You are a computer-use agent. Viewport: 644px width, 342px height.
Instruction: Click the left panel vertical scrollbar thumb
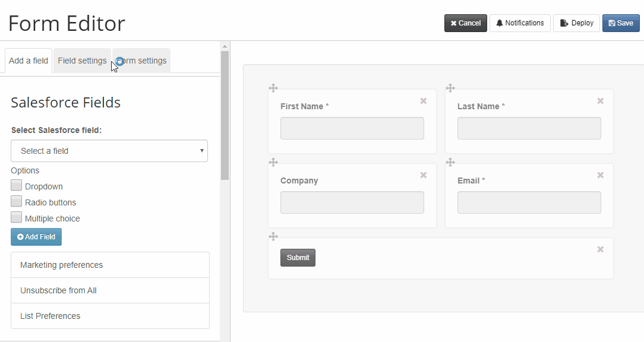[x=225, y=115]
